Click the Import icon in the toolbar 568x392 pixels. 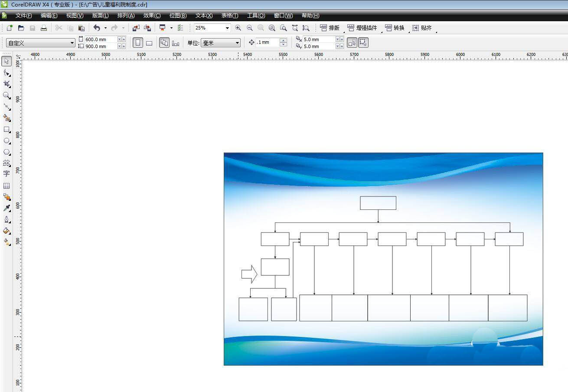(136, 28)
